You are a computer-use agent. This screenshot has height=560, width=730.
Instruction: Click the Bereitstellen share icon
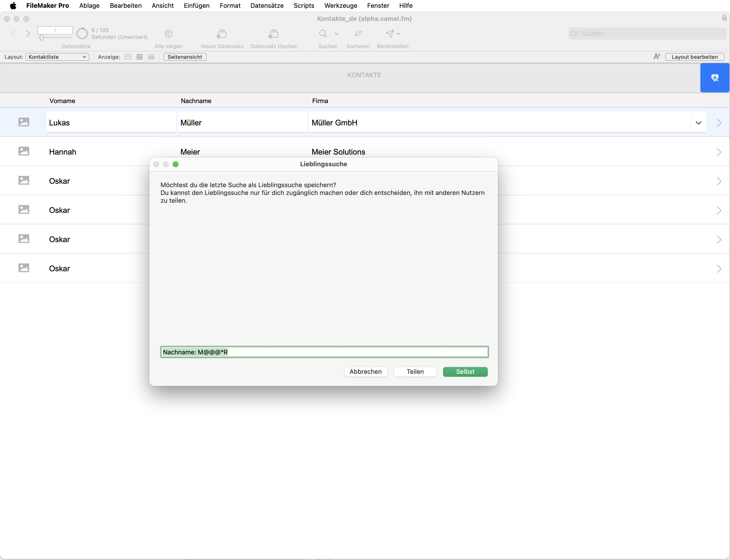point(390,33)
